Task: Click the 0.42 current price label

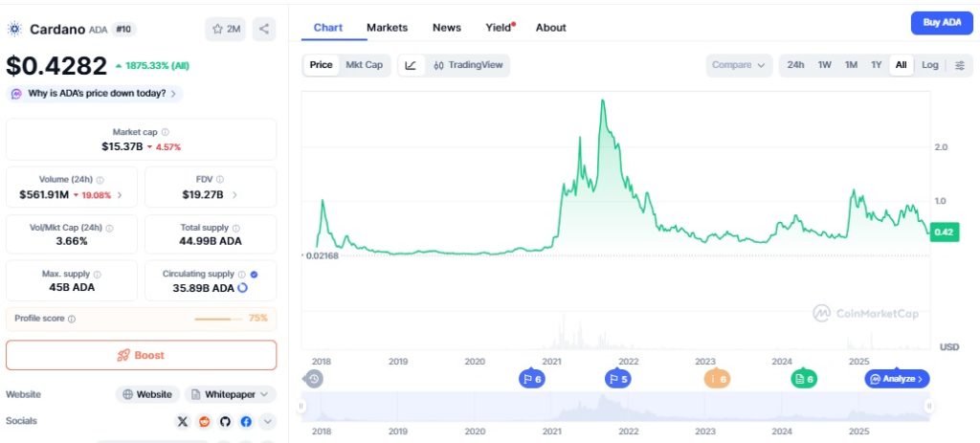Action: 944,233
